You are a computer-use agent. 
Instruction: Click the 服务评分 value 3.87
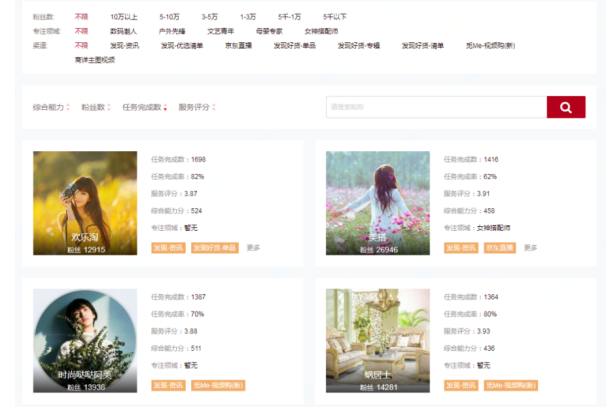(191, 194)
